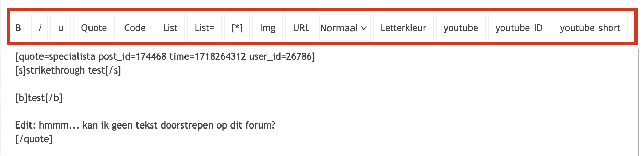Insert a Quote BBCode tag

pos(94,27)
